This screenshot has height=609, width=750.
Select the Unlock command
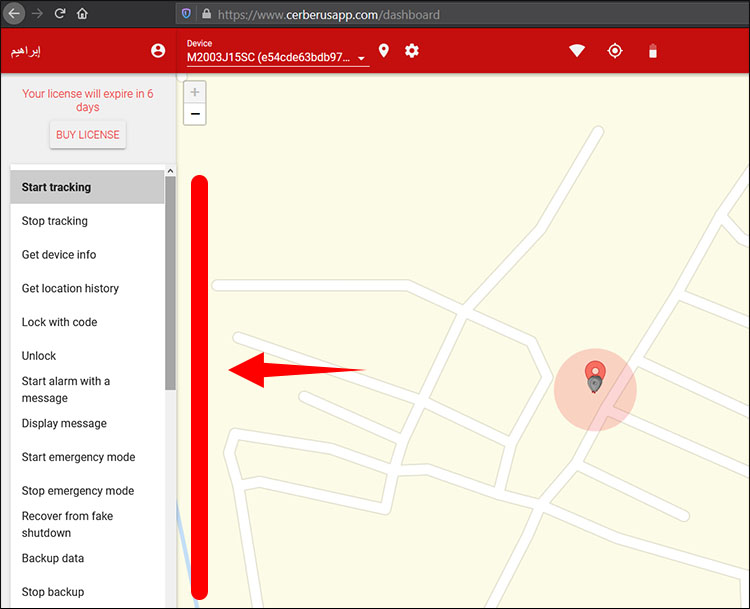tap(88, 356)
